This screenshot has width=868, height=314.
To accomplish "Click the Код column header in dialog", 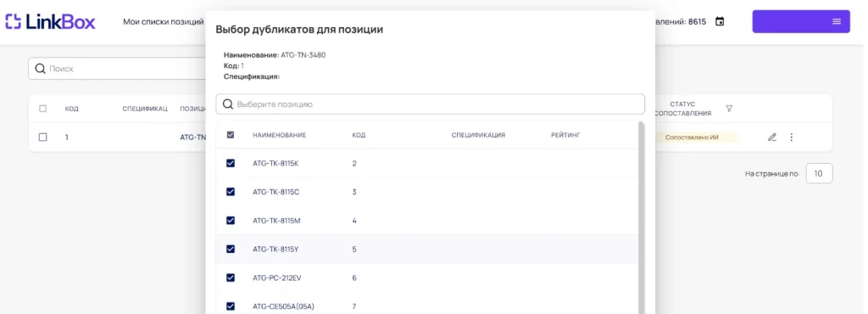I will pyautogui.click(x=359, y=135).
